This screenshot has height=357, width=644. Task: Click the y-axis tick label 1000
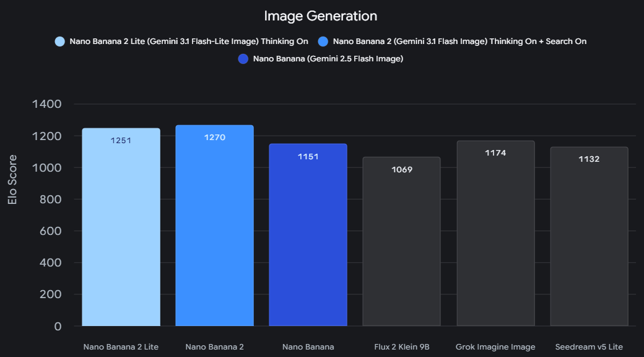pyautogui.click(x=47, y=168)
